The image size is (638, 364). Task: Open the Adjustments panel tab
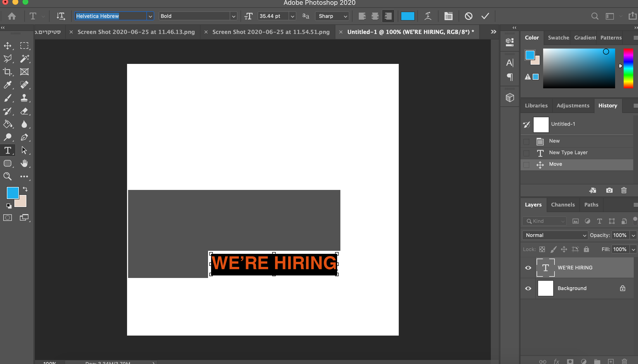point(573,106)
